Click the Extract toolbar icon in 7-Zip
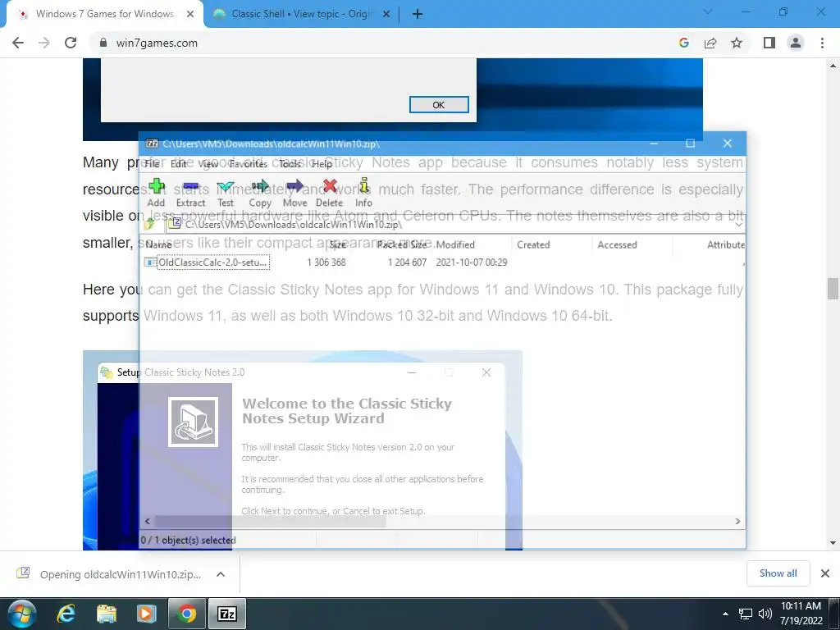The width and height of the screenshot is (840, 630). pyautogui.click(x=190, y=193)
